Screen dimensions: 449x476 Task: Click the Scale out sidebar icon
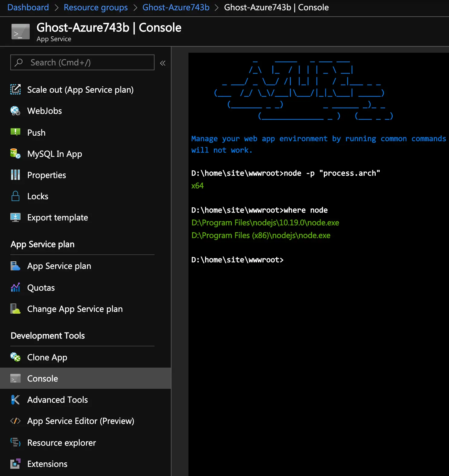pyautogui.click(x=15, y=90)
